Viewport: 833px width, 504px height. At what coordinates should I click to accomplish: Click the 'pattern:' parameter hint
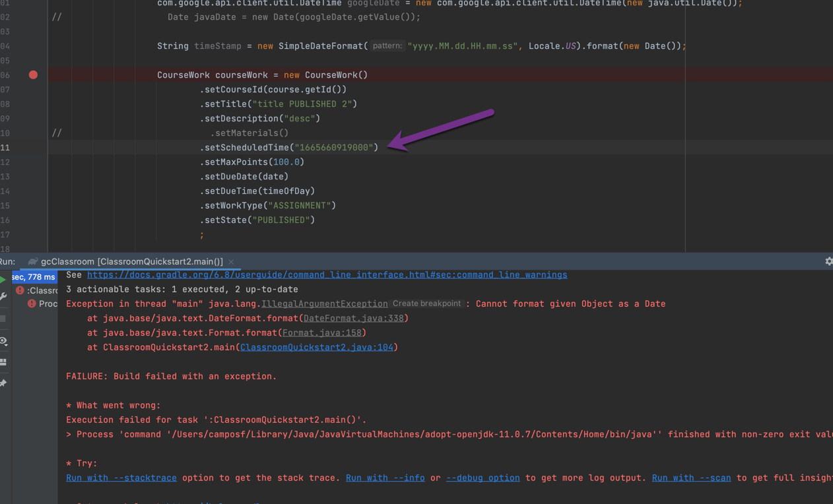387,46
